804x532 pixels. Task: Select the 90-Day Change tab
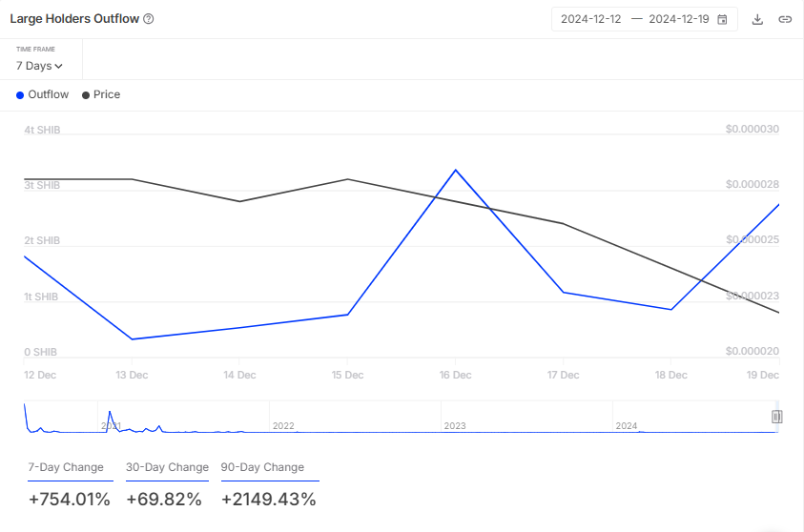[262, 467]
